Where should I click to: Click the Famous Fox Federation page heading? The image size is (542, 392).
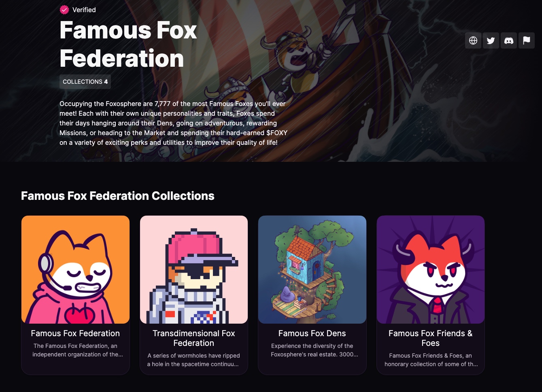pyautogui.click(x=128, y=44)
